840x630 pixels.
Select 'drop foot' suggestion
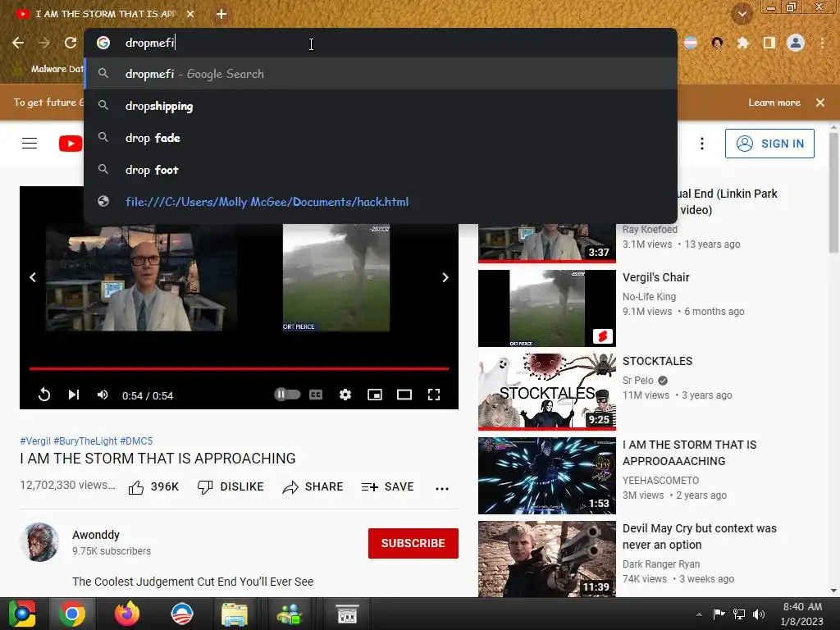[x=381, y=170]
